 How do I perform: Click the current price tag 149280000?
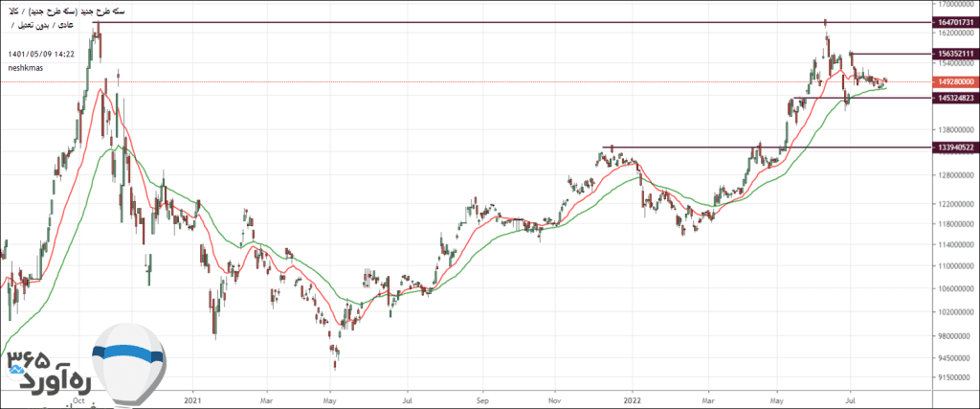[956, 81]
